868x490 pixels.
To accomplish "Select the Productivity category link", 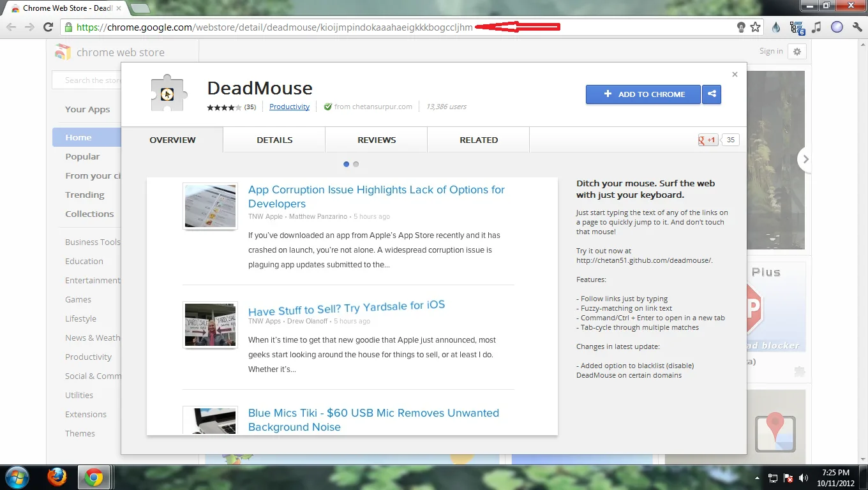I will [x=289, y=107].
